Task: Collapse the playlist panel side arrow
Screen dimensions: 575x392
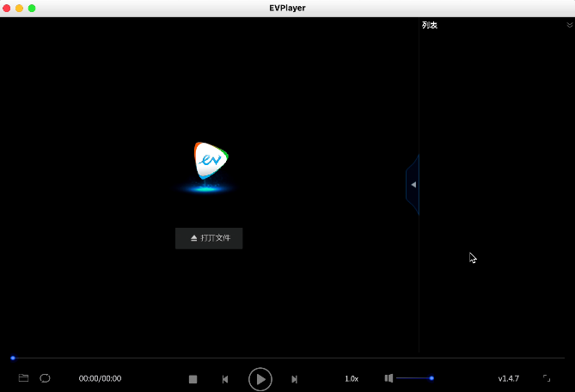Action: (413, 185)
